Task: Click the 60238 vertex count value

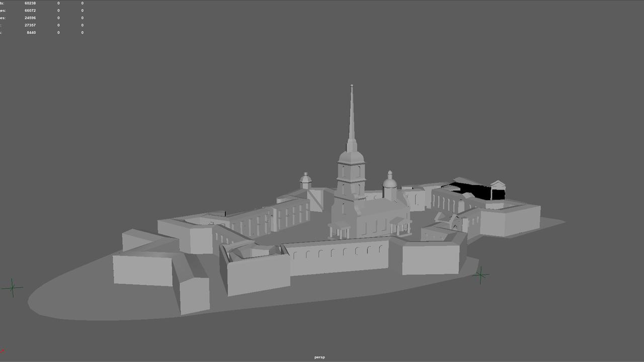Action: [30, 4]
